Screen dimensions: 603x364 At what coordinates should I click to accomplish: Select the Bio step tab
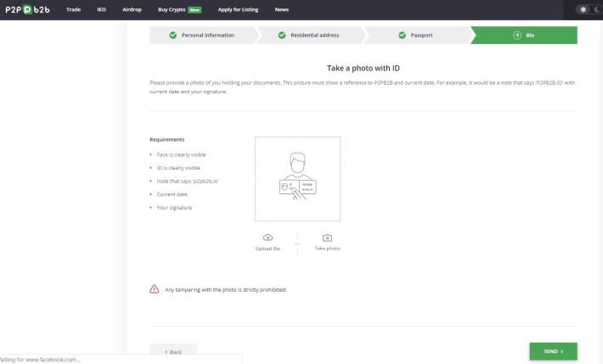pyautogui.click(x=524, y=36)
